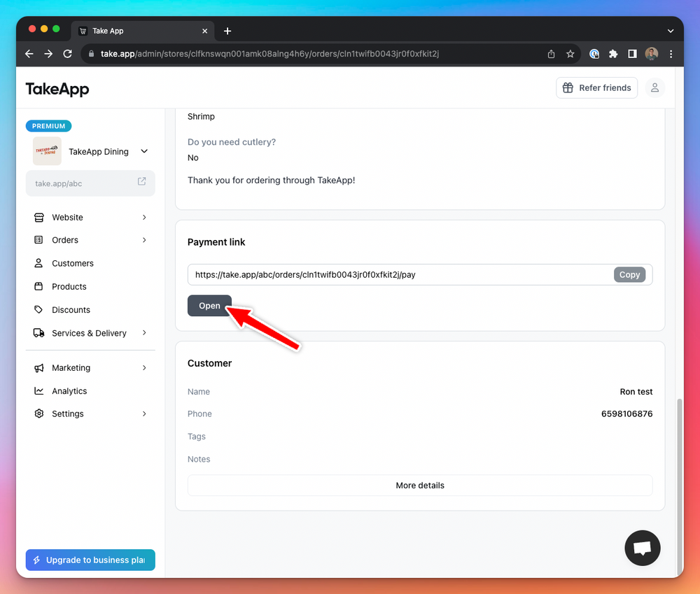The height and width of the screenshot is (594, 700).
Task: Expand the Orders chevron
Action: coord(144,240)
